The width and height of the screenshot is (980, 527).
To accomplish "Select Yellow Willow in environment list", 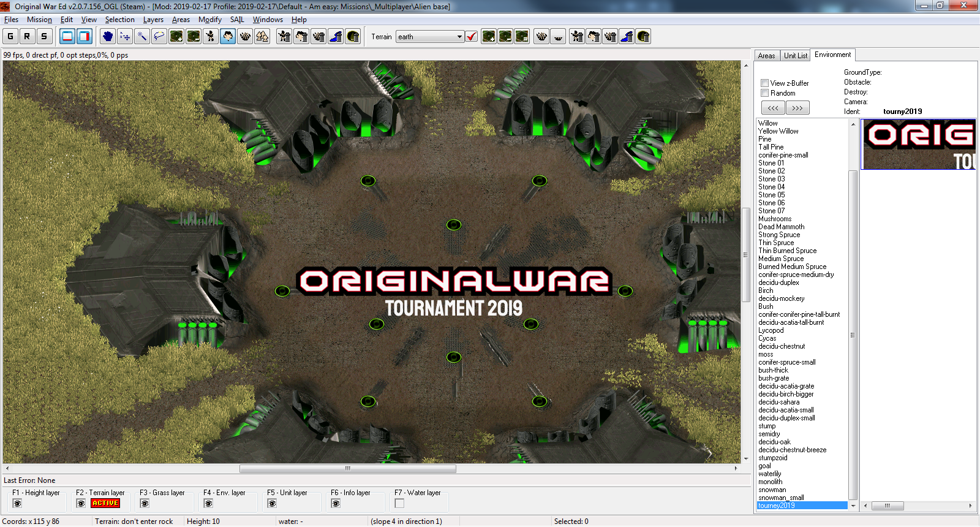I will click(778, 131).
